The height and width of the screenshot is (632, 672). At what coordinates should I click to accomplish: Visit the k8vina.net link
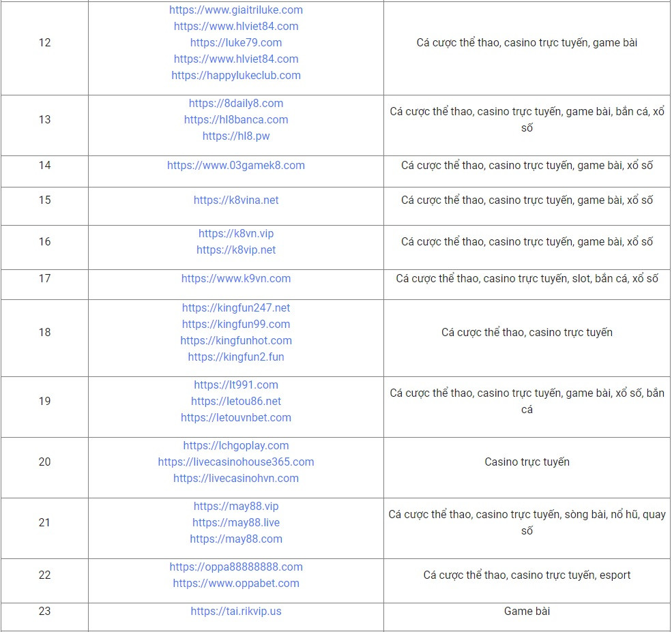[236, 200]
